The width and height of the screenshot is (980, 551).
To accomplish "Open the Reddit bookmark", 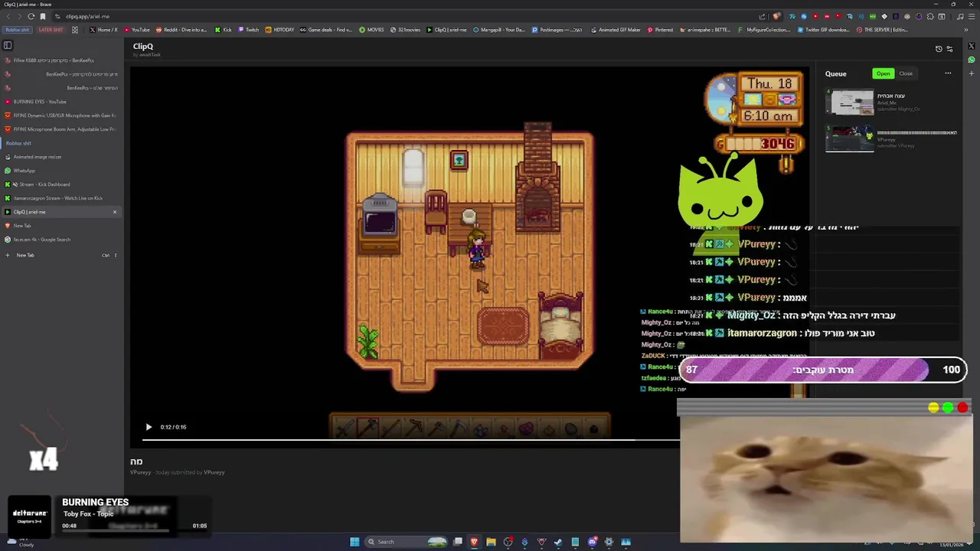I will tap(181, 30).
